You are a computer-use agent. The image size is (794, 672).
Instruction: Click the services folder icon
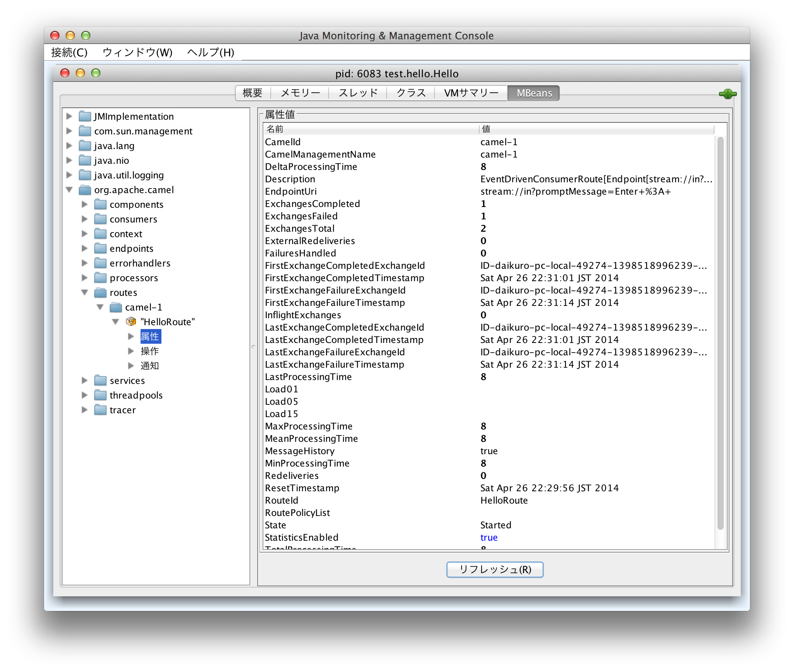coord(100,380)
